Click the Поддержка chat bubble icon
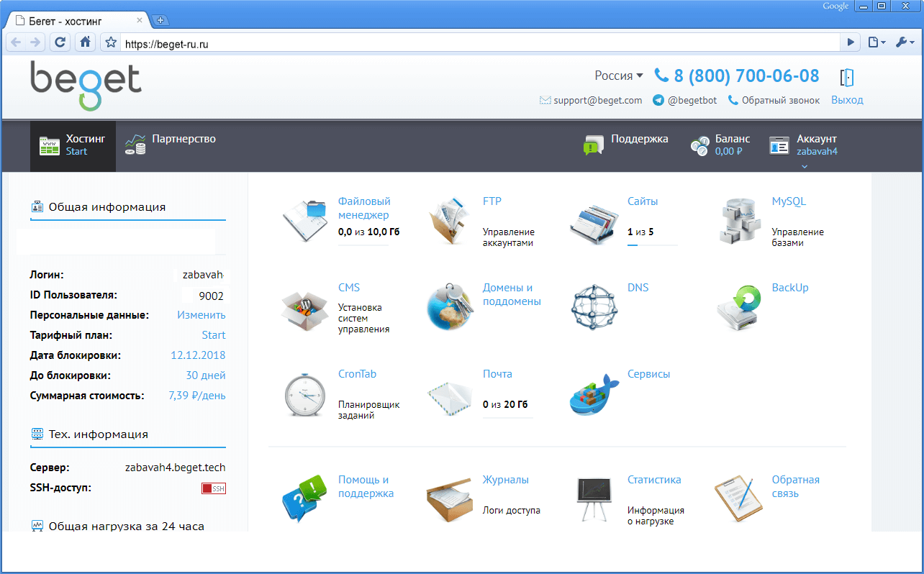Image resolution: width=924 pixels, height=574 pixels. [x=594, y=145]
